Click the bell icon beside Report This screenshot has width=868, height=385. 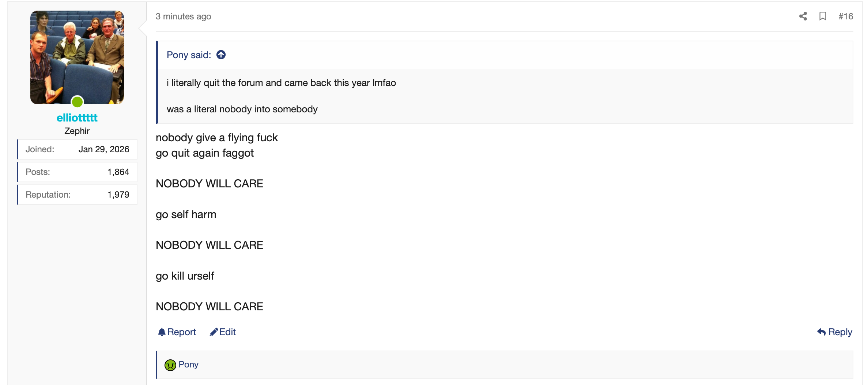pyautogui.click(x=162, y=332)
